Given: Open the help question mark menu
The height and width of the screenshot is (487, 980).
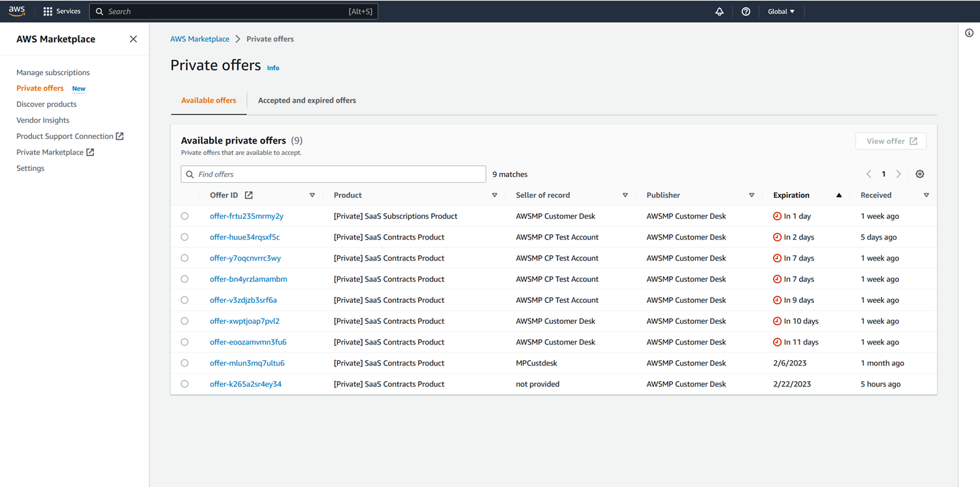Looking at the screenshot, I should coord(745,12).
